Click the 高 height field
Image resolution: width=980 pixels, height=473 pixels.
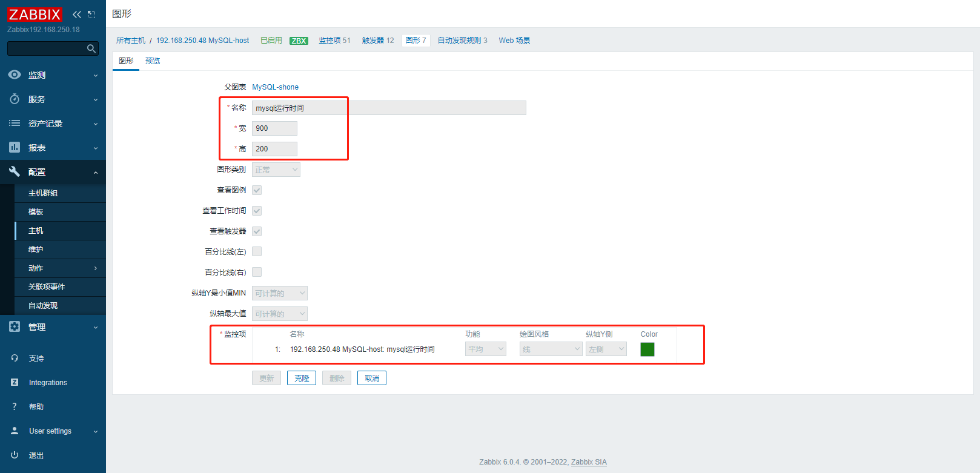(x=274, y=149)
